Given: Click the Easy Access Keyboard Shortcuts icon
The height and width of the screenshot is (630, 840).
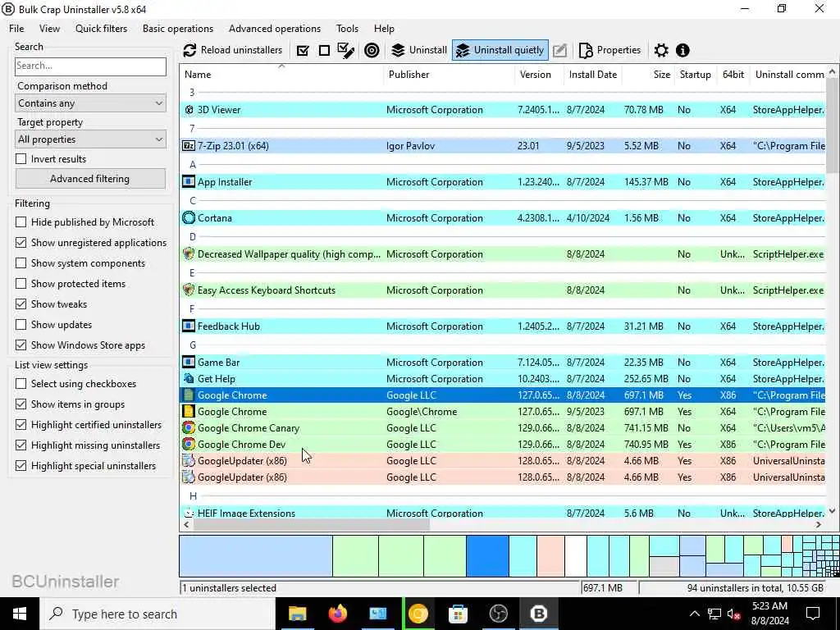Looking at the screenshot, I should pyautogui.click(x=189, y=290).
